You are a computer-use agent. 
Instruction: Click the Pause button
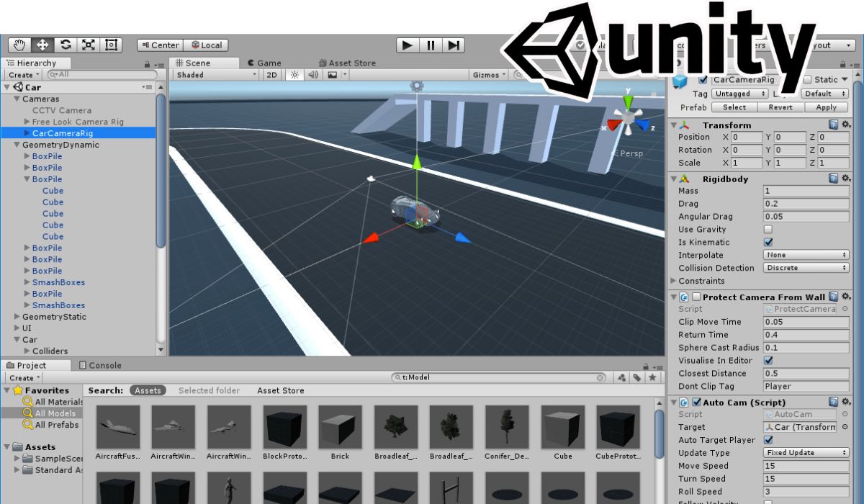point(431,45)
